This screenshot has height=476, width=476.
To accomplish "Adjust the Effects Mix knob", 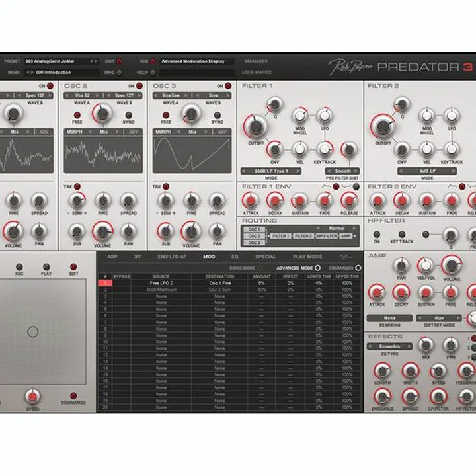I will click(426, 345).
